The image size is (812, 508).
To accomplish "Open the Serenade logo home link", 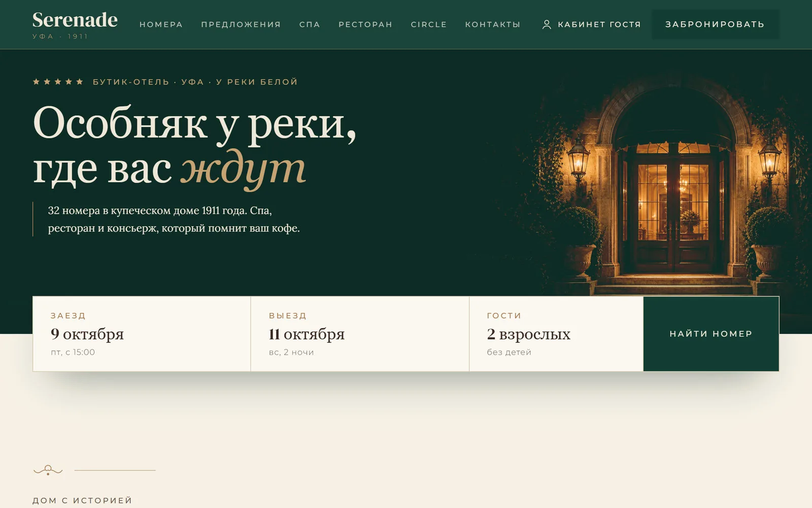I will (75, 24).
